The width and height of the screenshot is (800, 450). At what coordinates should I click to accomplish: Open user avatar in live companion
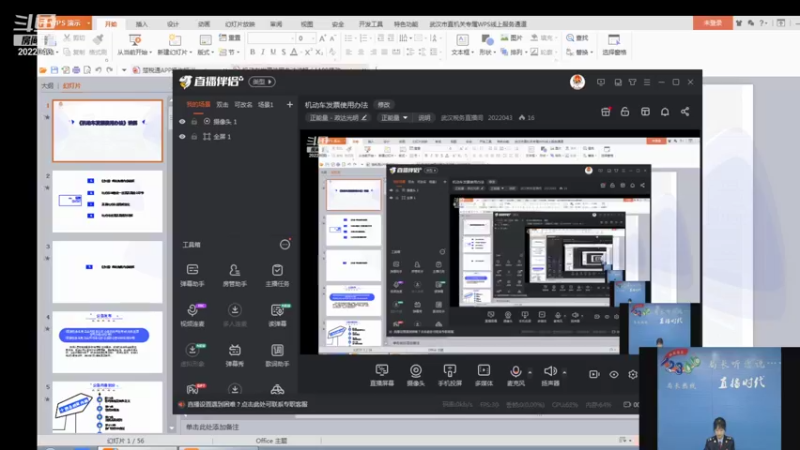click(577, 82)
